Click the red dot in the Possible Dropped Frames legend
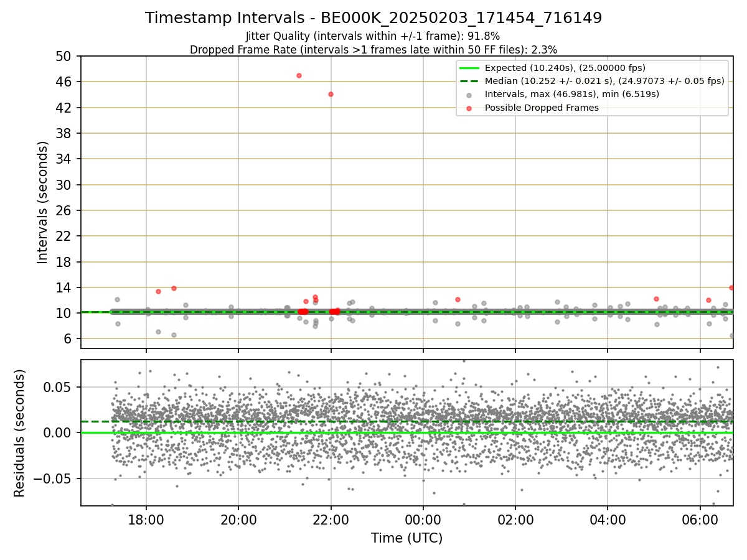This screenshot has height=560, width=747. [469, 108]
